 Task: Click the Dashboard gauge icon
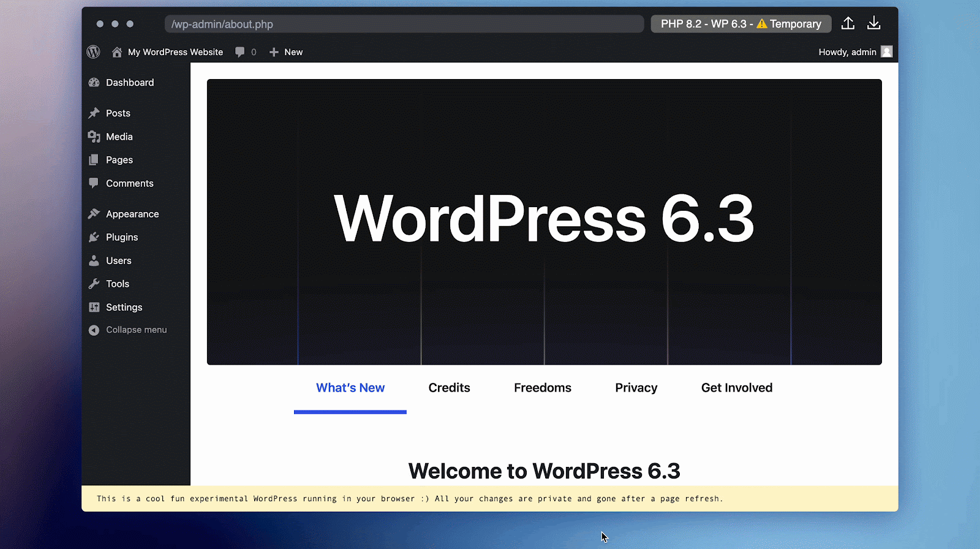94,83
